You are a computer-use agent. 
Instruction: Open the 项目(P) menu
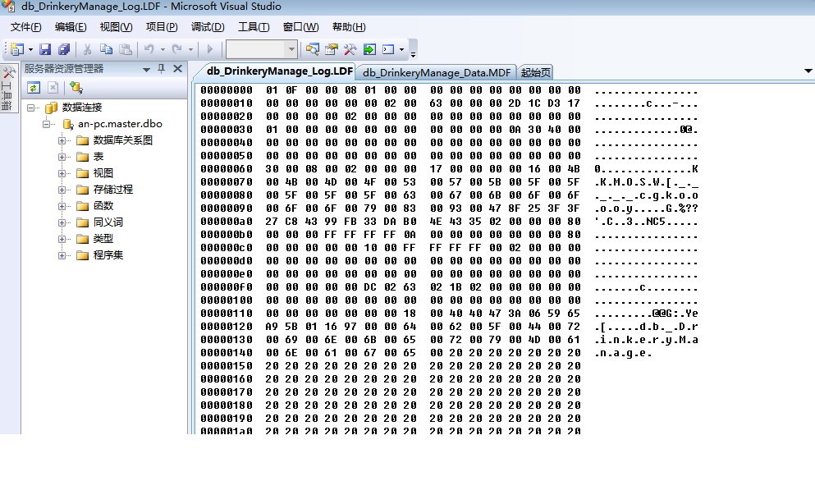pos(162,27)
